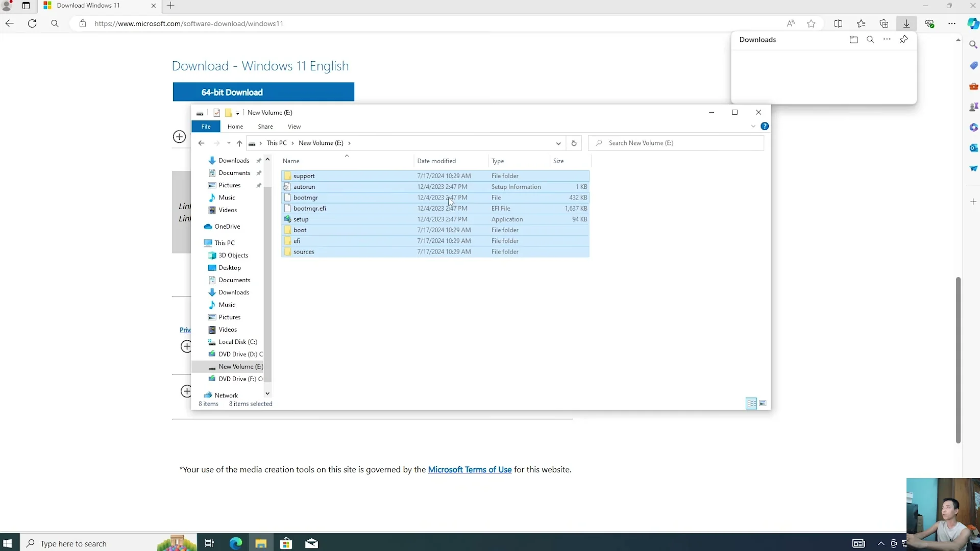Image resolution: width=980 pixels, height=551 pixels.
Task: Go up one folder level in Explorer
Action: click(239, 143)
